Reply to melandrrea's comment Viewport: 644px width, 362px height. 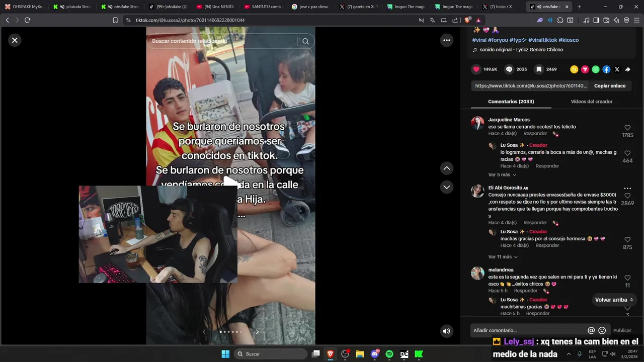pos(526,291)
